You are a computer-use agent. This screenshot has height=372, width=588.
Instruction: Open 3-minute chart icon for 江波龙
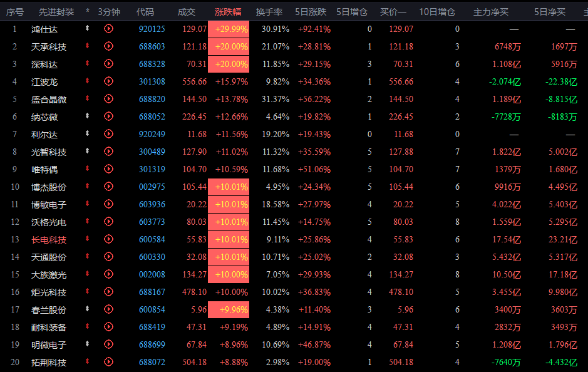[108, 81]
